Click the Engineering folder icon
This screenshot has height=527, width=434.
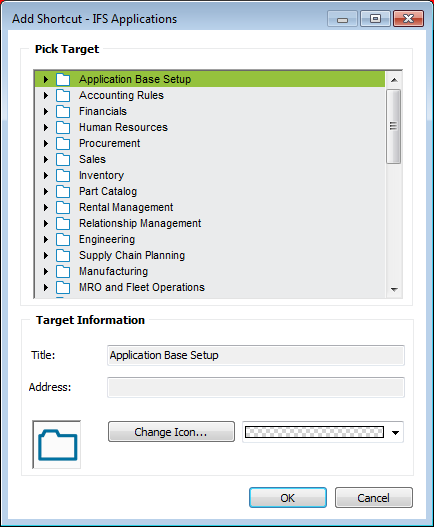click(63, 240)
